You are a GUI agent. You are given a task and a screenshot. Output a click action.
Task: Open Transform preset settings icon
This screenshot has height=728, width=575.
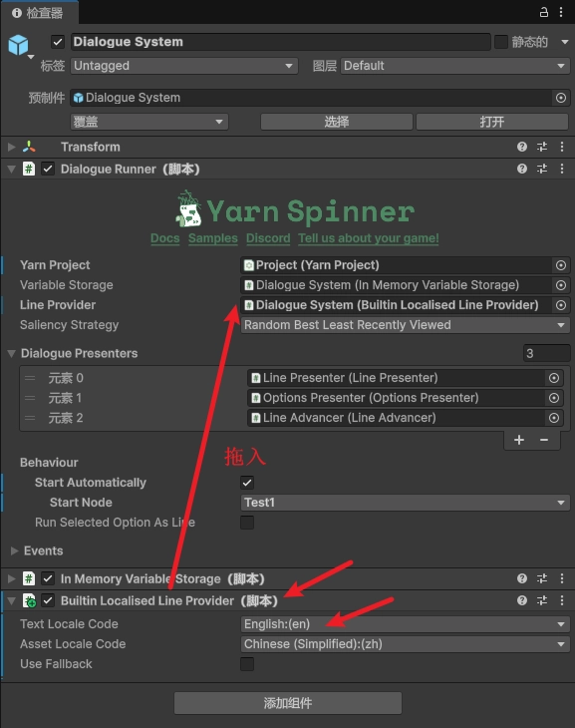542,147
